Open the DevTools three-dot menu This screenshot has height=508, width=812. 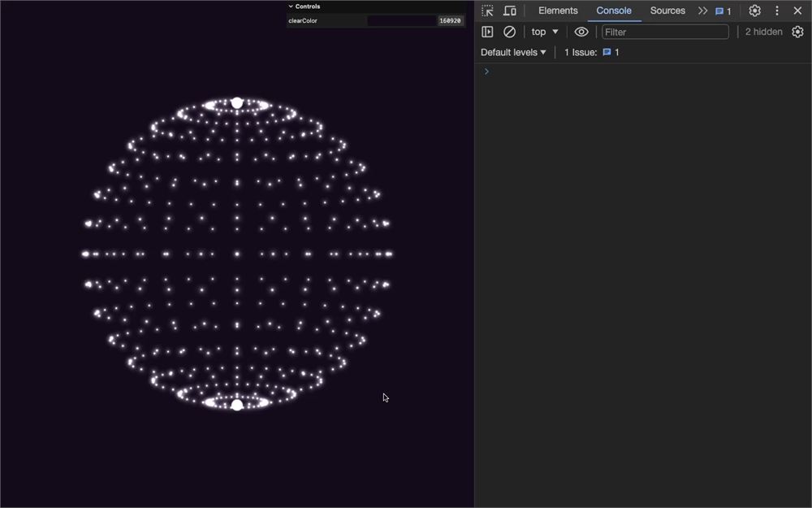777,11
